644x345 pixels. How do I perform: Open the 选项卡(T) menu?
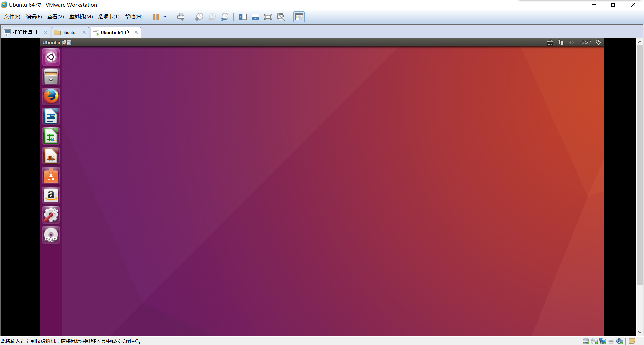click(109, 17)
